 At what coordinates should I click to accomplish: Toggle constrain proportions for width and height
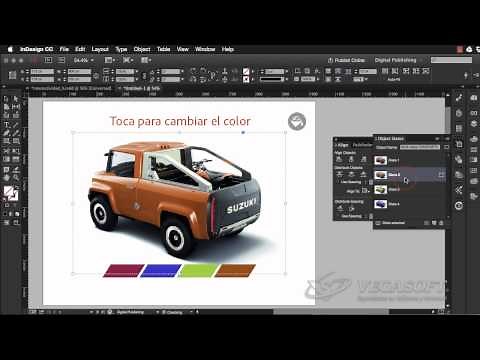pyautogui.click(x=96, y=75)
